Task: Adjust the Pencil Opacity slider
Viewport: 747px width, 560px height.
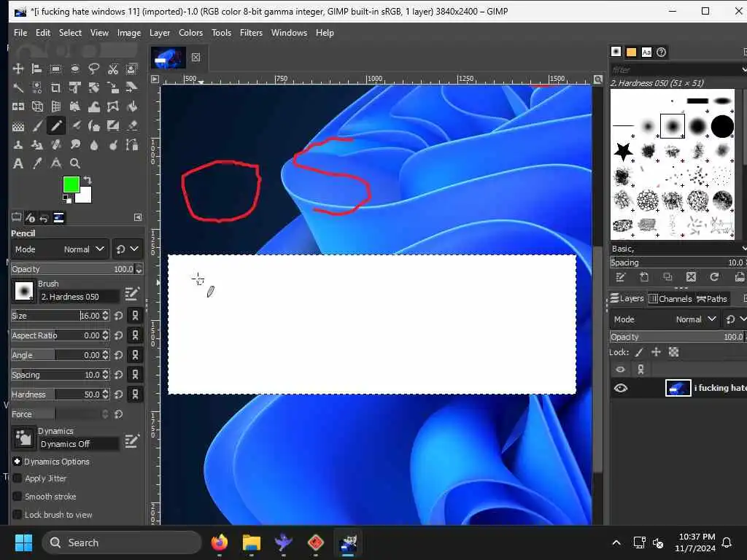Action: coord(77,269)
